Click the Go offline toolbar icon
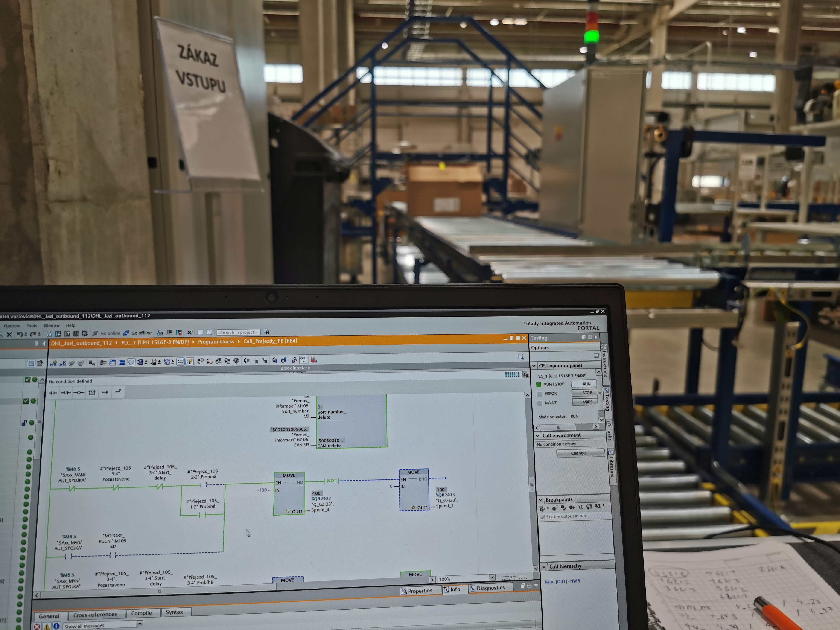This screenshot has width=840, height=630. point(126,333)
